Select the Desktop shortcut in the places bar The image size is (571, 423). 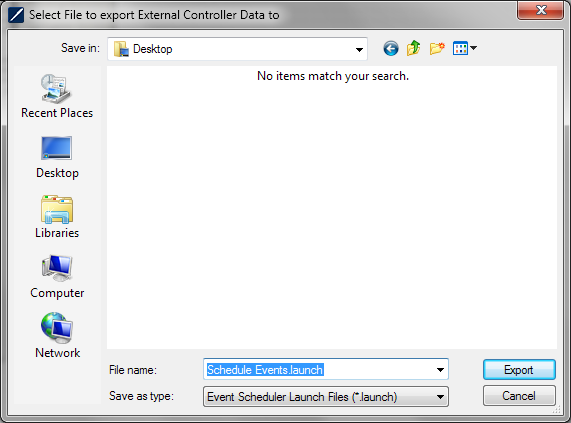click(57, 157)
